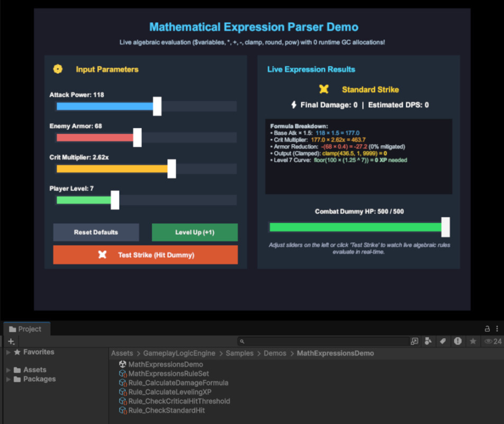Screen dimensions: 504x424
Task: Click the Search by Label tag icon
Action: tap(443, 341)
